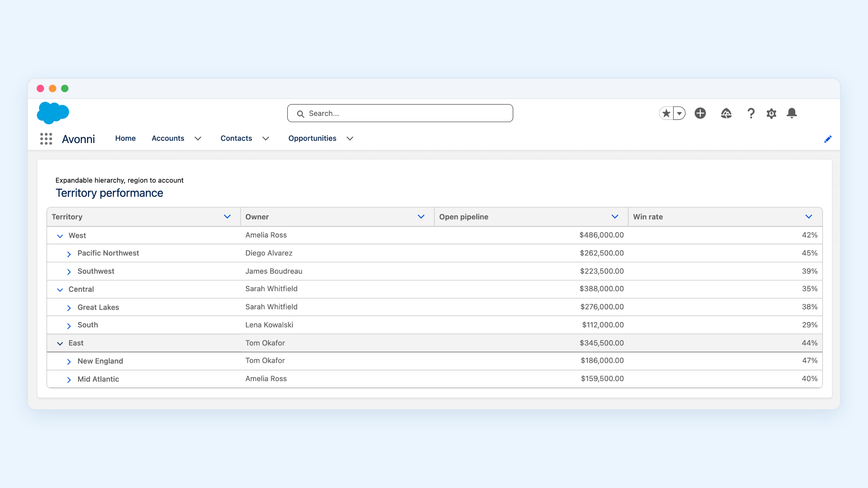The height and width of the screenshot is (488, 868).
Task: Click the Salesforce cloud logo
Action: coord(53,113)
